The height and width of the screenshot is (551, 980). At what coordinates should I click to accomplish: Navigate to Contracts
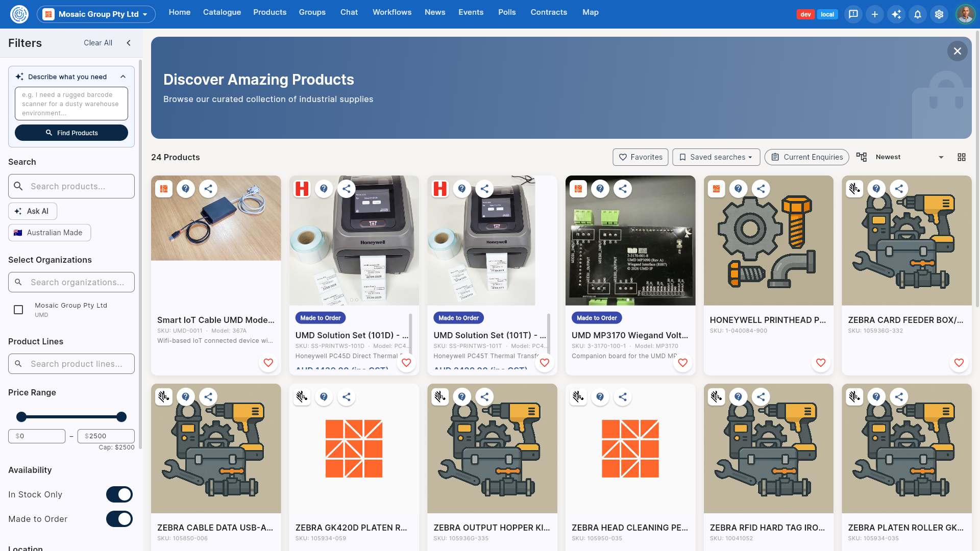coord(549,12)
